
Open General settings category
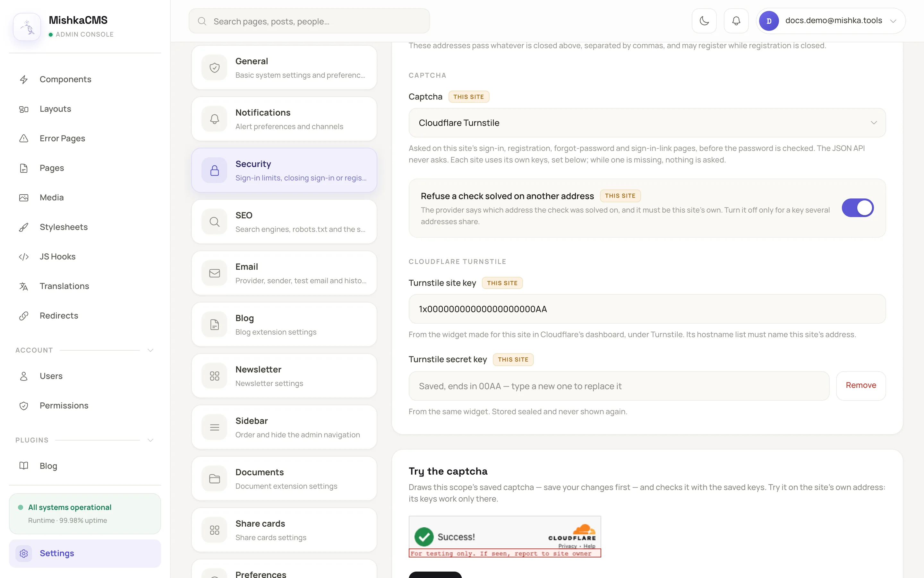click(x=284, y=68)
